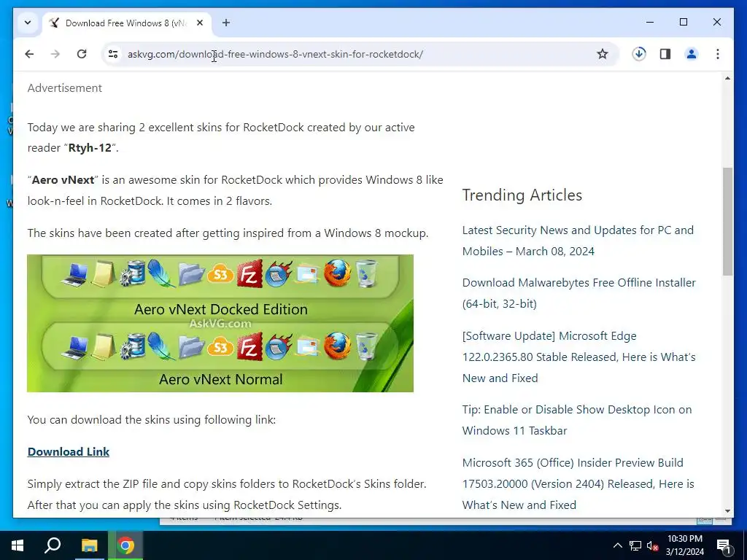Viewport: 747px width, 560px height.
Task: Open a new tab with plus button
Action: (x=226, y=23)
